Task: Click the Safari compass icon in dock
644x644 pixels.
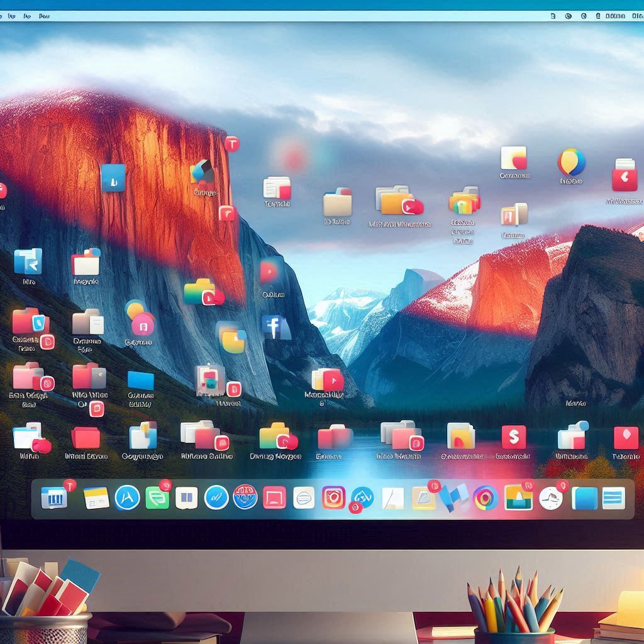Action: 216,497
